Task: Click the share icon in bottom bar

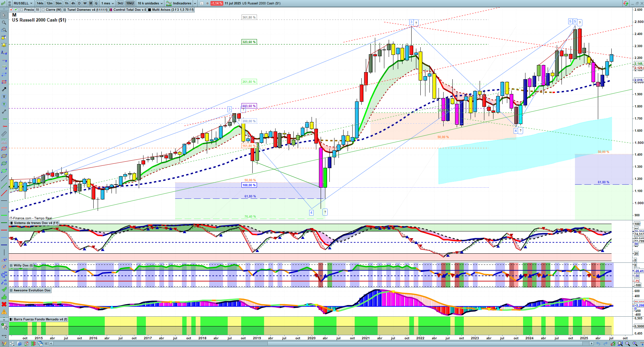Action: coord(12,344)
